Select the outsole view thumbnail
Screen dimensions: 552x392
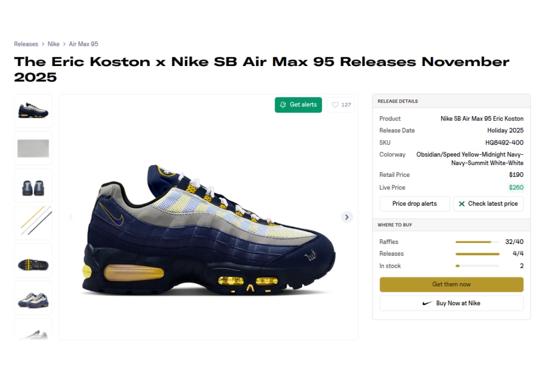[x=33, y=260]
